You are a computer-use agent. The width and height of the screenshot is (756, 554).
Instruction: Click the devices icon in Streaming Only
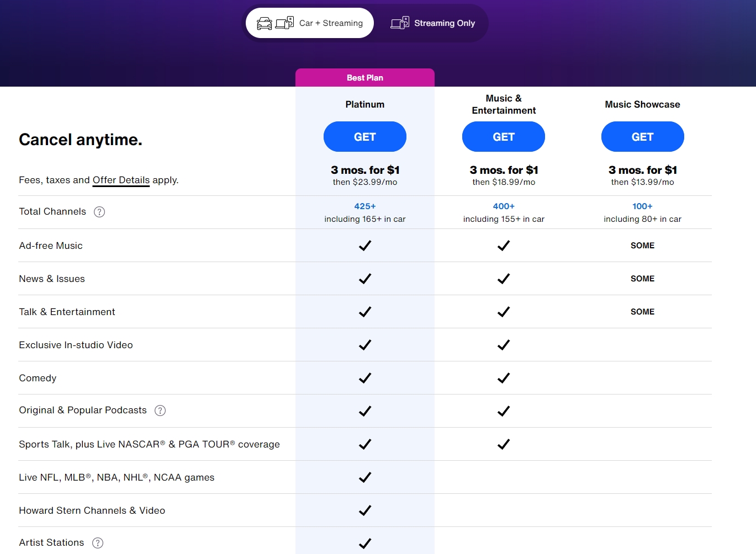[400, 23]
